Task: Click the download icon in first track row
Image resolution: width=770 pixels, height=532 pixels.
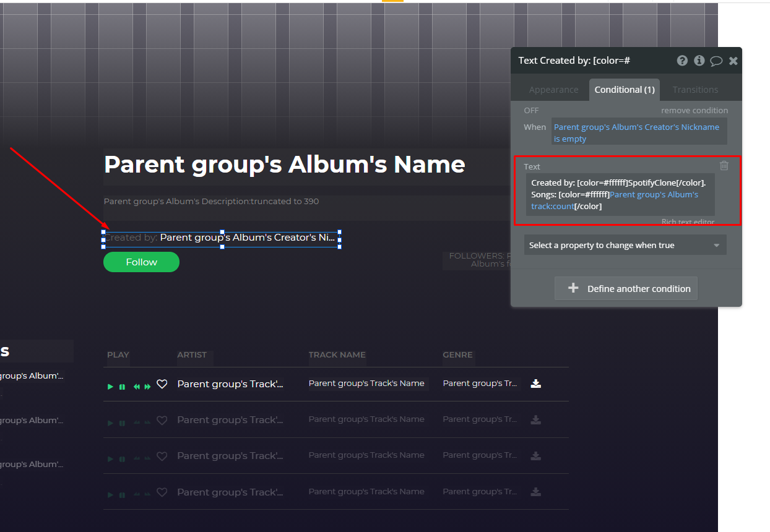Action: click(536, 384)
